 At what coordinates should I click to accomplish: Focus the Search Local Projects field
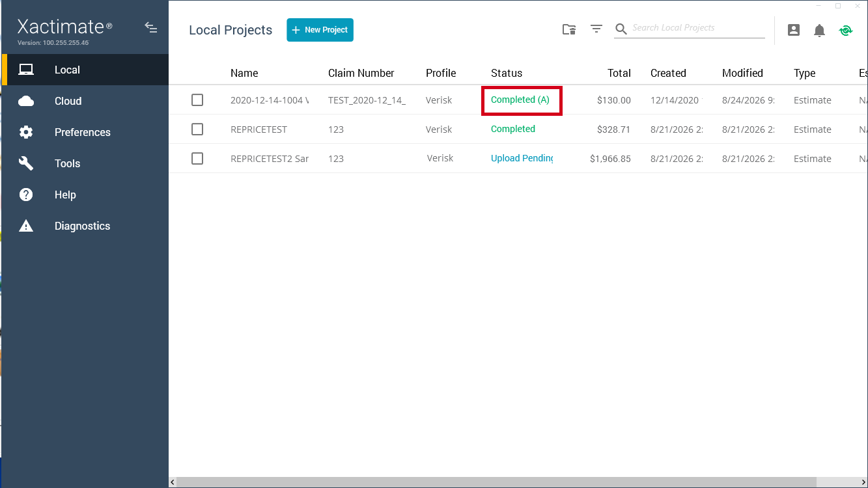[698, 28]
